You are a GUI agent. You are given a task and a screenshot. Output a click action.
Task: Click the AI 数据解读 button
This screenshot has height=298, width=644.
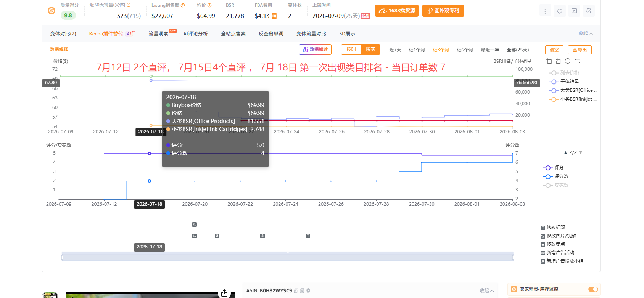tap(315, 50)
